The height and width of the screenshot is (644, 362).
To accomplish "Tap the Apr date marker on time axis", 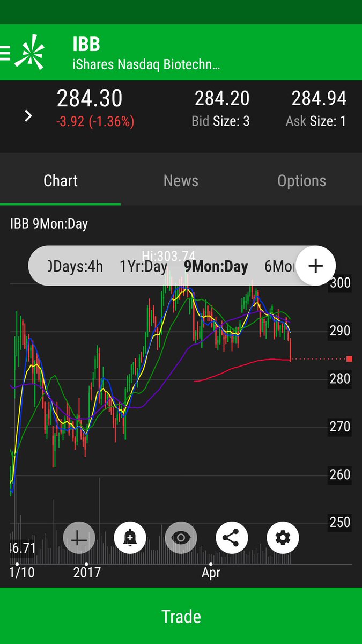I will (211, 573).
